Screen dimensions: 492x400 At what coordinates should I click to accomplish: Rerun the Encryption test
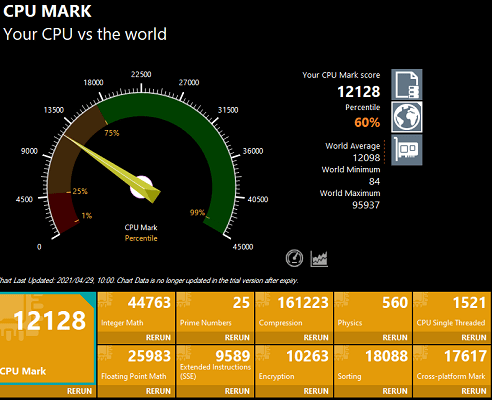click(x=316, y=391)
